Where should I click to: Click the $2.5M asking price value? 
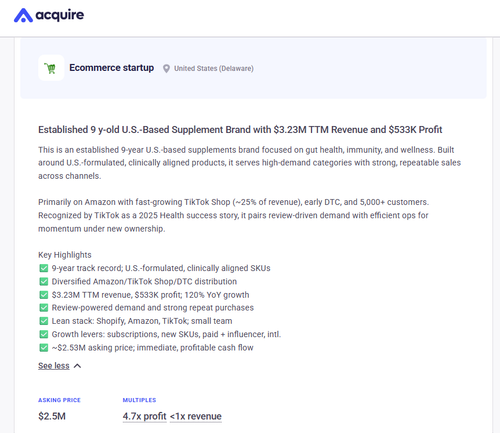point(52,416)
